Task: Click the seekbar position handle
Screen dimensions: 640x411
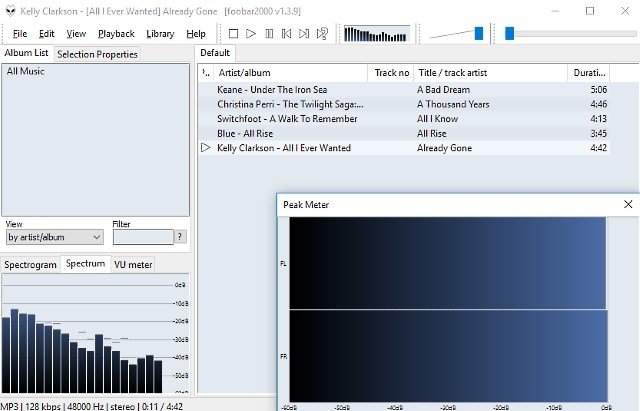Action: click(x=509, y=33)
